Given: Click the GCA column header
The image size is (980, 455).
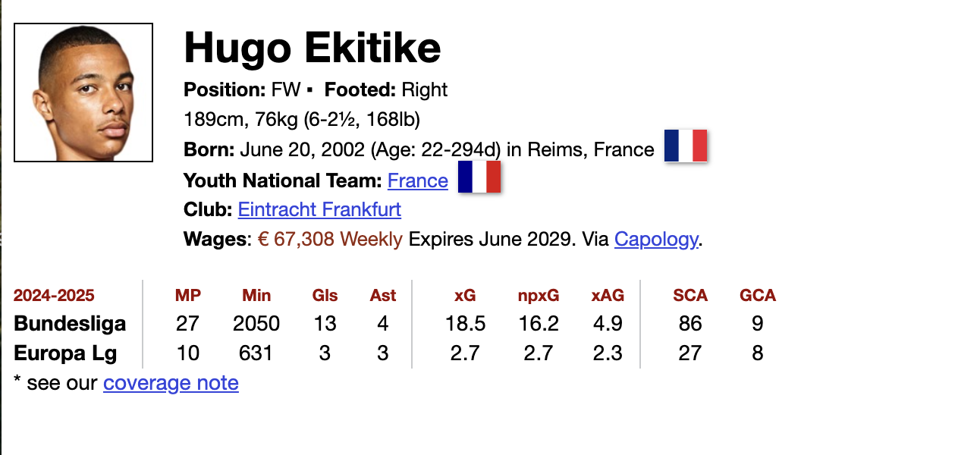Looking at the screenshot, I should click(x=758, y=296).
